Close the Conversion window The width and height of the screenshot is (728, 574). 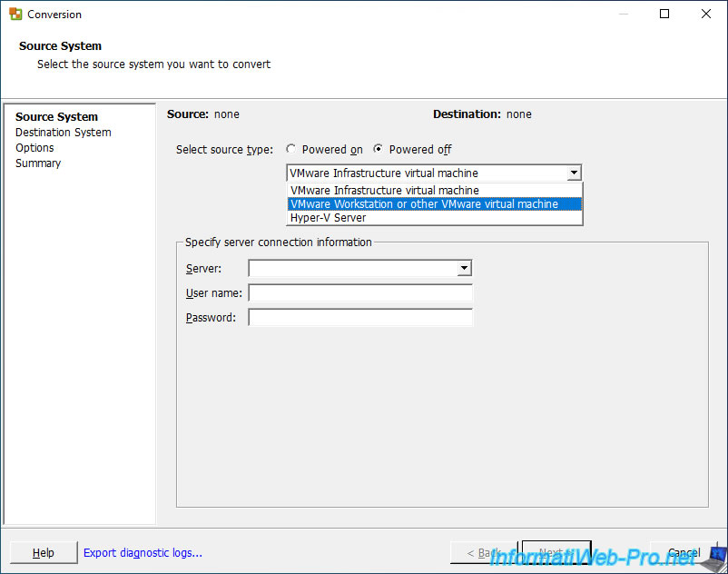(x=706, y=14)
